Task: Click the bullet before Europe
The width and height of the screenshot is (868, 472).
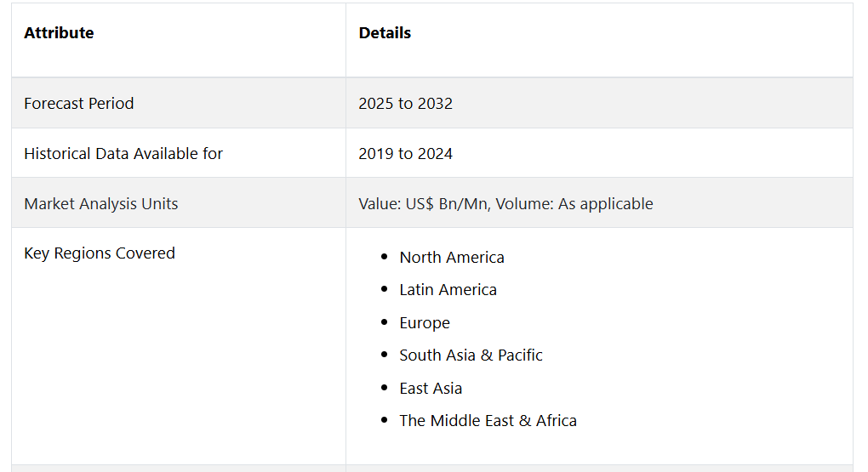Action: coord(384,322)
